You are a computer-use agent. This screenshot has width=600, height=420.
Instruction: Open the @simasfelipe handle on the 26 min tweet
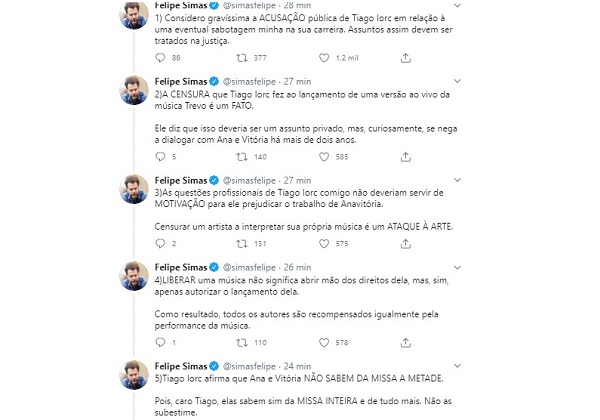click(x=249, y=267)
